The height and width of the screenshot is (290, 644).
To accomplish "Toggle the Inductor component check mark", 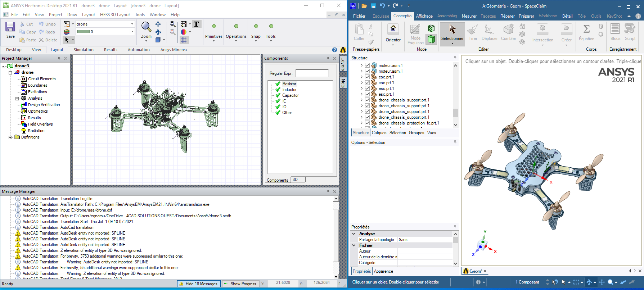I will pos(278,90).
